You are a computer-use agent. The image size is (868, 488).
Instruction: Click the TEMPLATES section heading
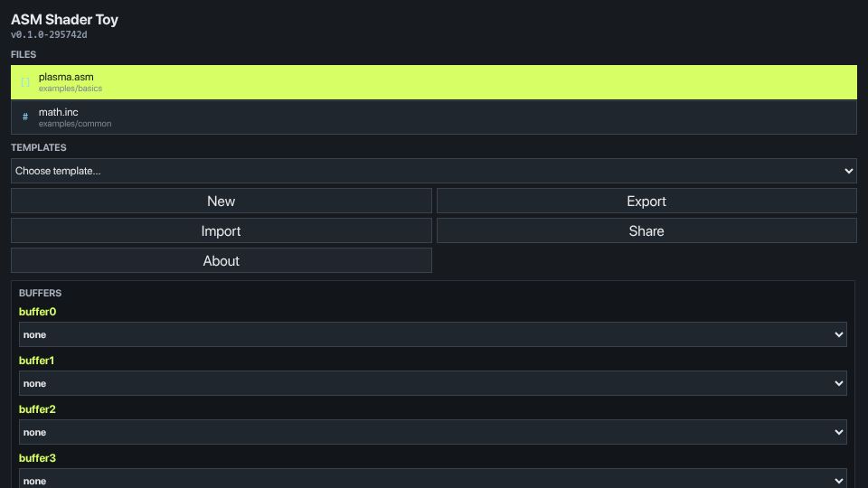(x=39, y=147)
